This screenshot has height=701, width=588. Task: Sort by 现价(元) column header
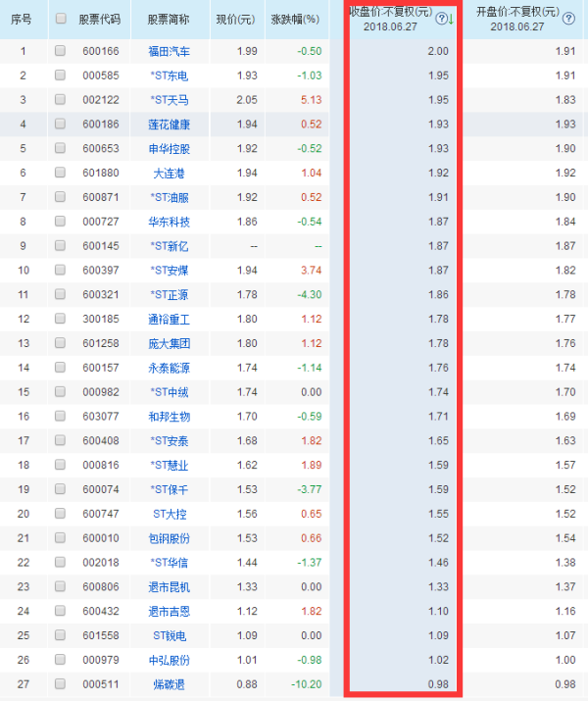(x=235, y=20)
